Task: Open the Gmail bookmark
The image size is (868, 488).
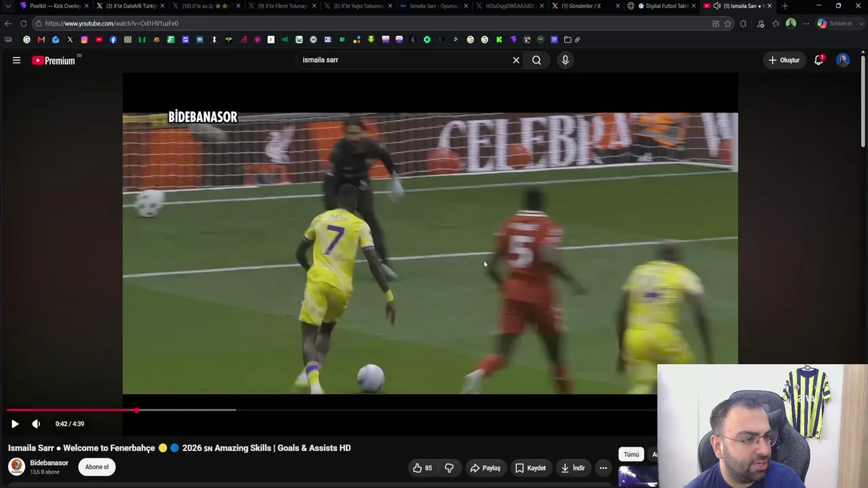Action: click(41, 39)
